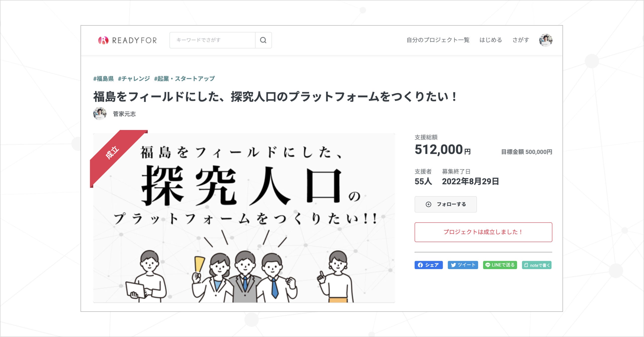Open the #起業・スタートアップ tag link
644x337 pixels.
coord(184,79)
